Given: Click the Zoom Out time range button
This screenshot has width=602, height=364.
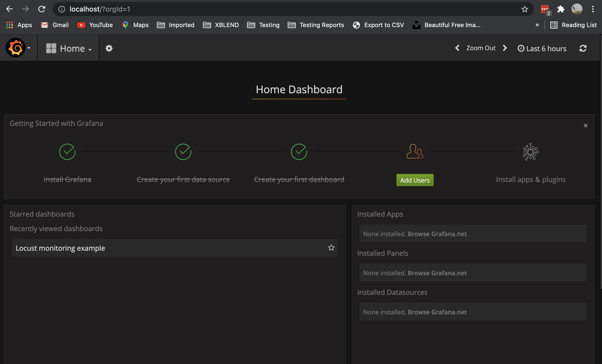Looking at the screenshot, I should click(481, 48).
